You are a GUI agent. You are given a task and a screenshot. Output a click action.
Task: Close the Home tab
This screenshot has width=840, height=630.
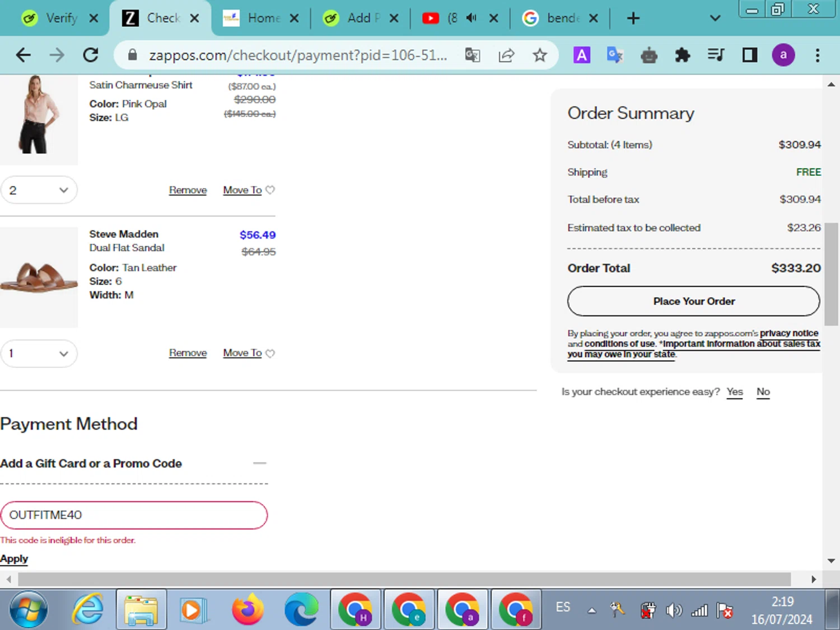coord(294,18)
